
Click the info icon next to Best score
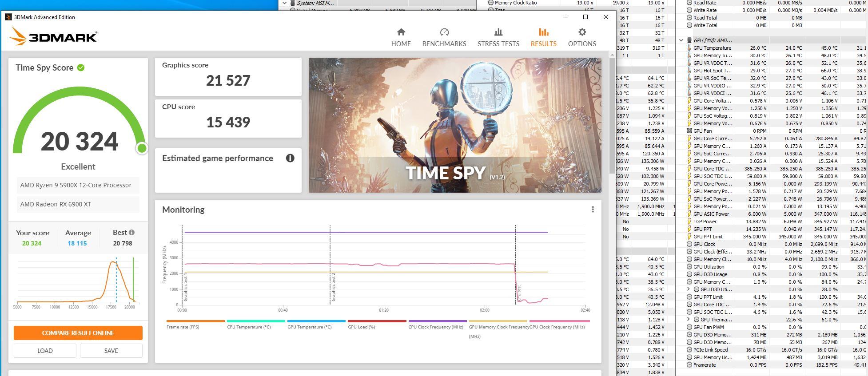(x=131, y=232)
